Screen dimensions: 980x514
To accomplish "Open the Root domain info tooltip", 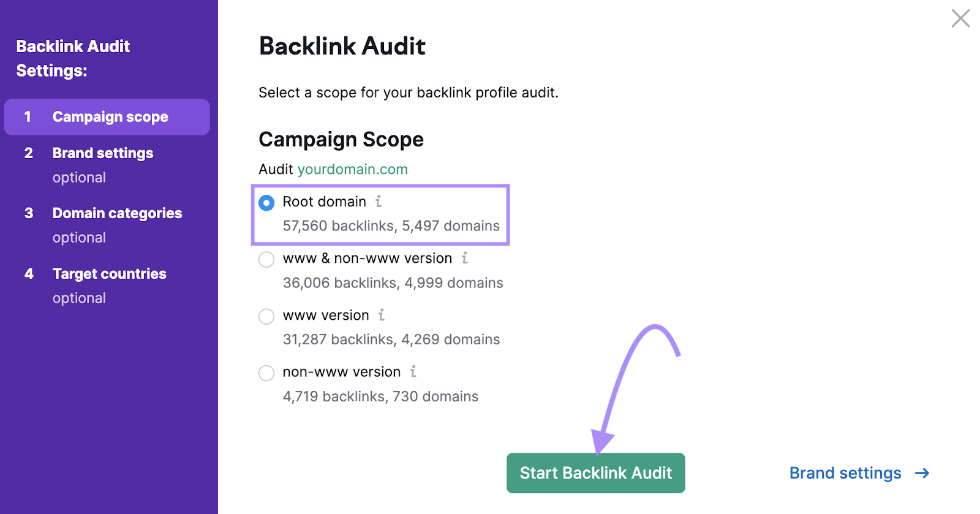I will pos(380,202).
